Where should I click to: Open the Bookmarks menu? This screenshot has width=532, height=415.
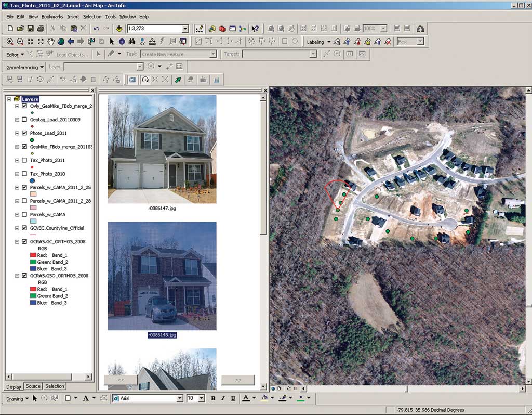coord(52,17)
